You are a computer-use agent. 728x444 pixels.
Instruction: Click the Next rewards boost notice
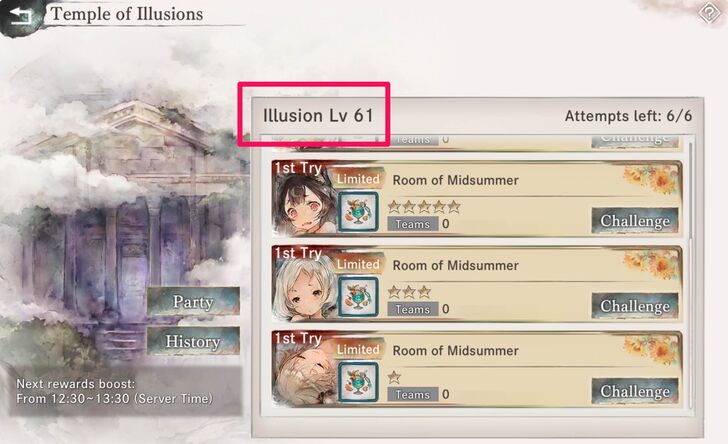pyautogui.click(x=115, y=392)
